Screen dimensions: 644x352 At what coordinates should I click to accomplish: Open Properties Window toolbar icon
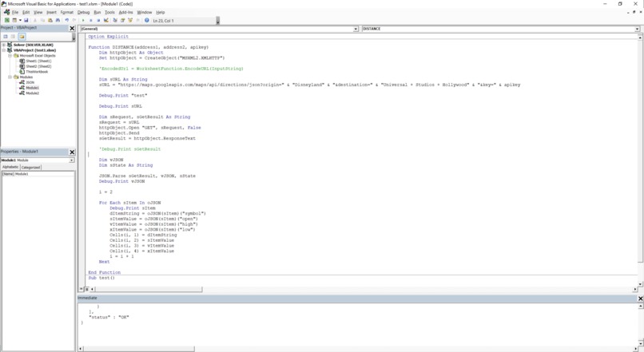click(122, 20)
